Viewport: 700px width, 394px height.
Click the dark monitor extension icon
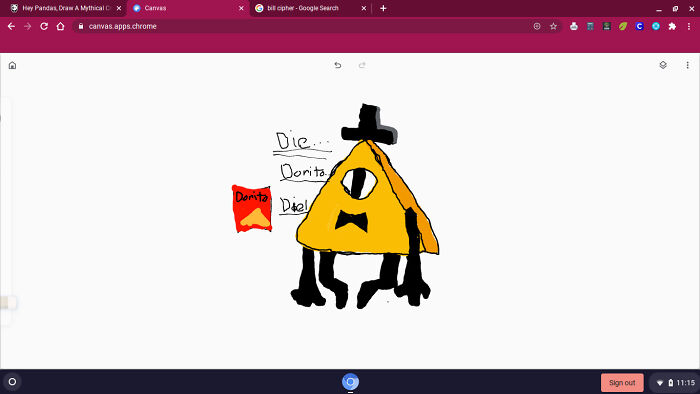606,26
